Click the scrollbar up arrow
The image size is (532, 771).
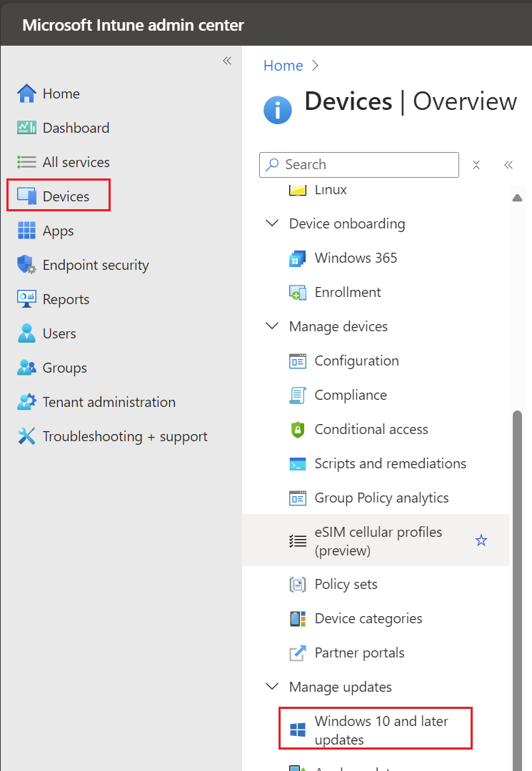tap(518, 198)
